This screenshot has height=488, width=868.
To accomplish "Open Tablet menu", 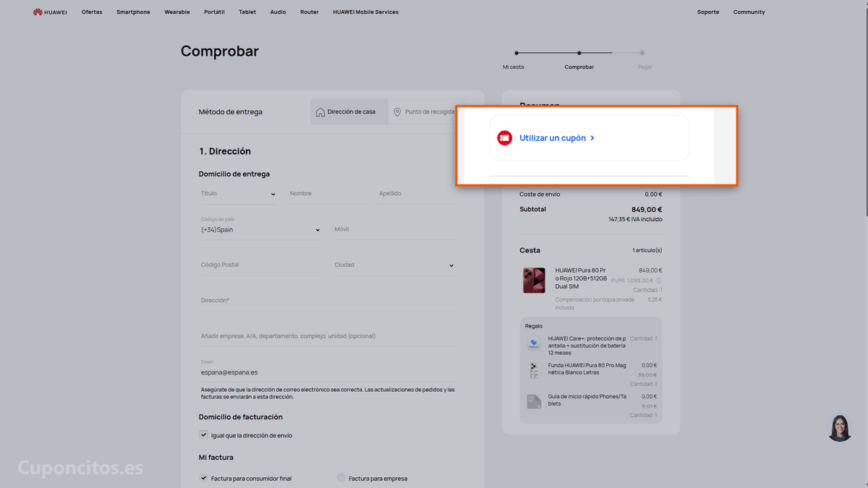I will coord(247,12).
